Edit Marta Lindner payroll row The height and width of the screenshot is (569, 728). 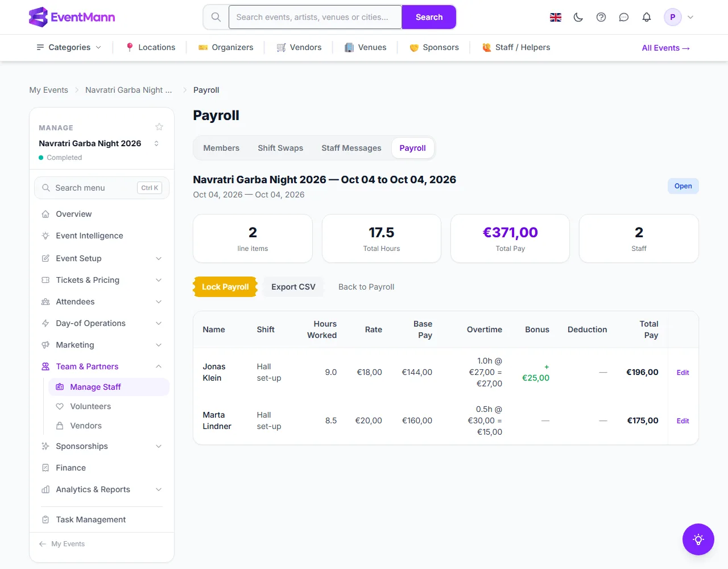[682, 421]
